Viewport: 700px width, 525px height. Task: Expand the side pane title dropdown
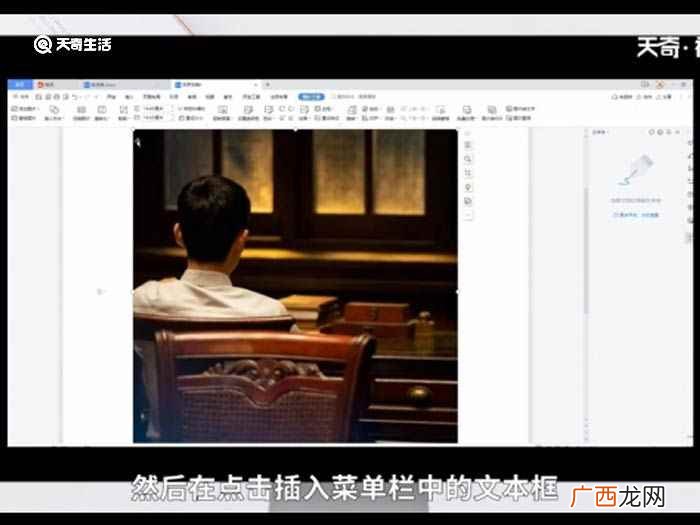click(600, 132)
